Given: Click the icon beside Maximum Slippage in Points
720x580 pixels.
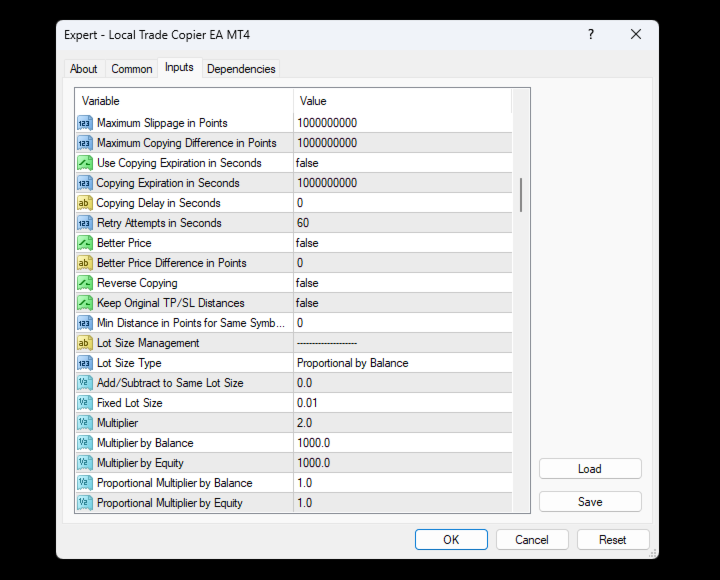Looking at the screenshot, I should point(84,123).
